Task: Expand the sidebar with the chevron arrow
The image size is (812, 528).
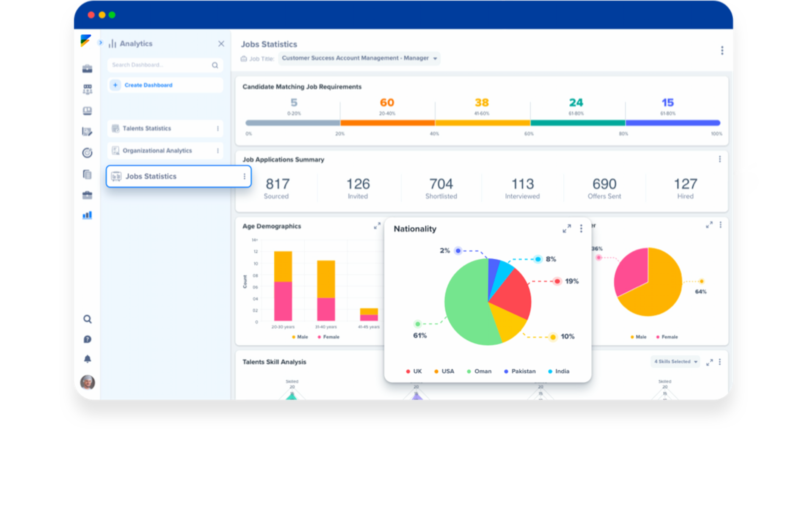Action: tap(101, 43)
